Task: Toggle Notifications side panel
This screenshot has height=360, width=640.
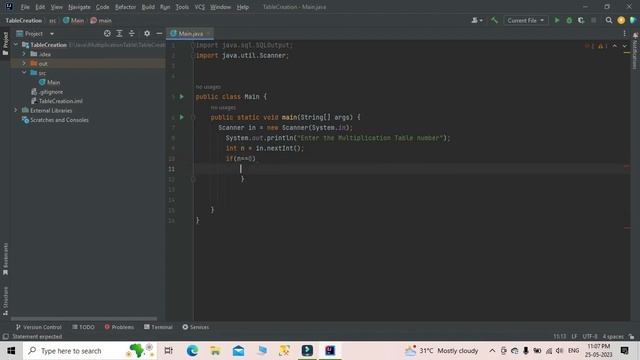Action: click(x=635, y=51)
